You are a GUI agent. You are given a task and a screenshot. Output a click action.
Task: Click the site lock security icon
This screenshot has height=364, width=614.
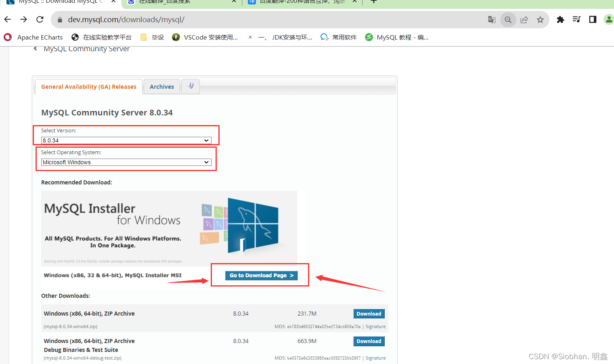point(60,20)
